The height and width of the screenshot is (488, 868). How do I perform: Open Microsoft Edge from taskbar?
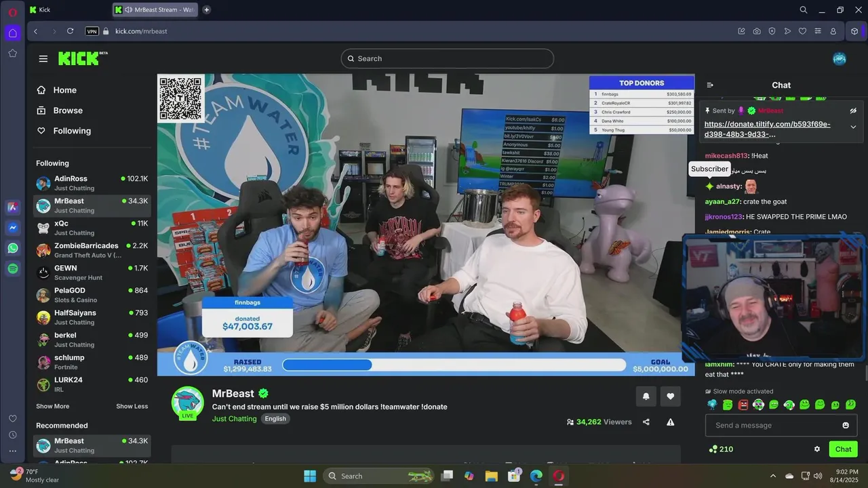click(536, 476)
